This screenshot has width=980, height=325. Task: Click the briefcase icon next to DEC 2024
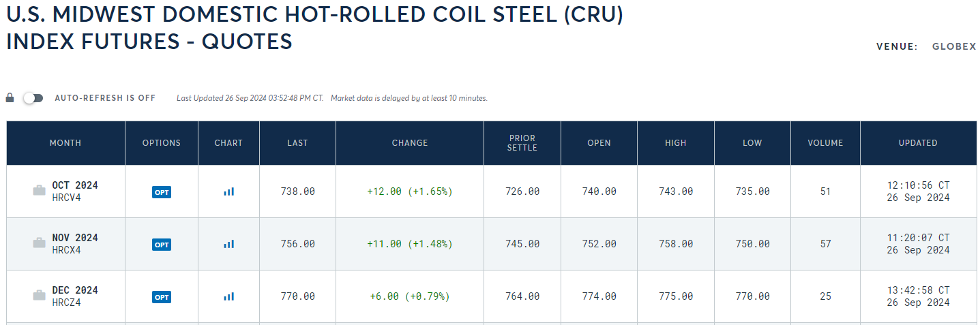[x=40, y=296]
